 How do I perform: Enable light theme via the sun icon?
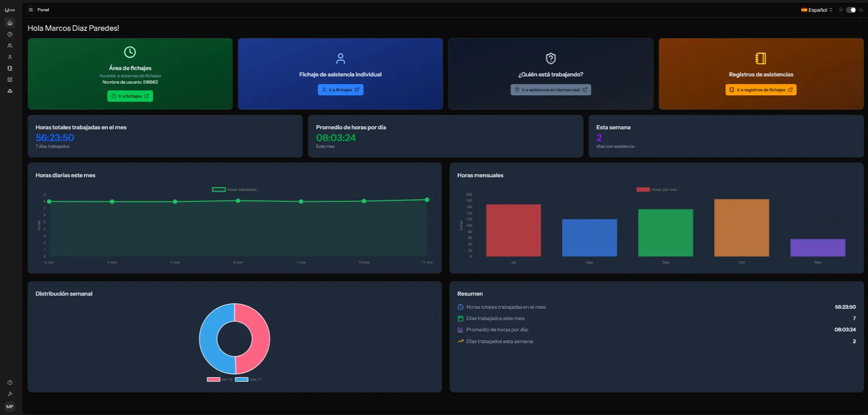tap(841, 9)
